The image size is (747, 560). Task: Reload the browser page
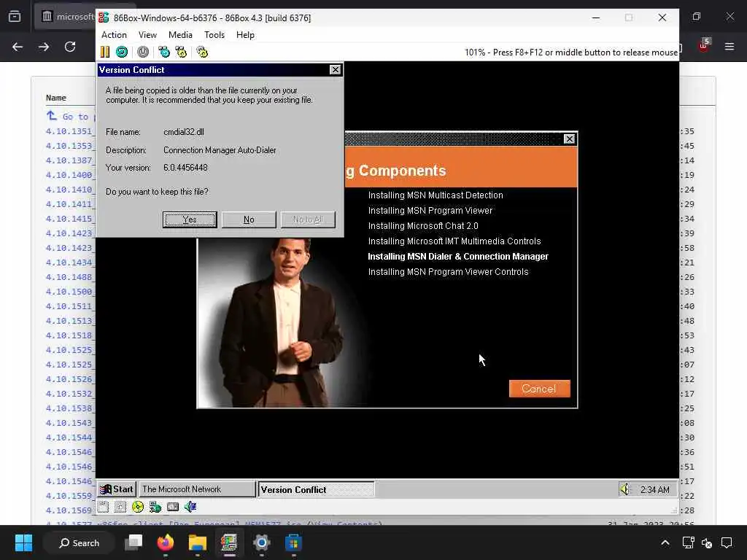70,47
